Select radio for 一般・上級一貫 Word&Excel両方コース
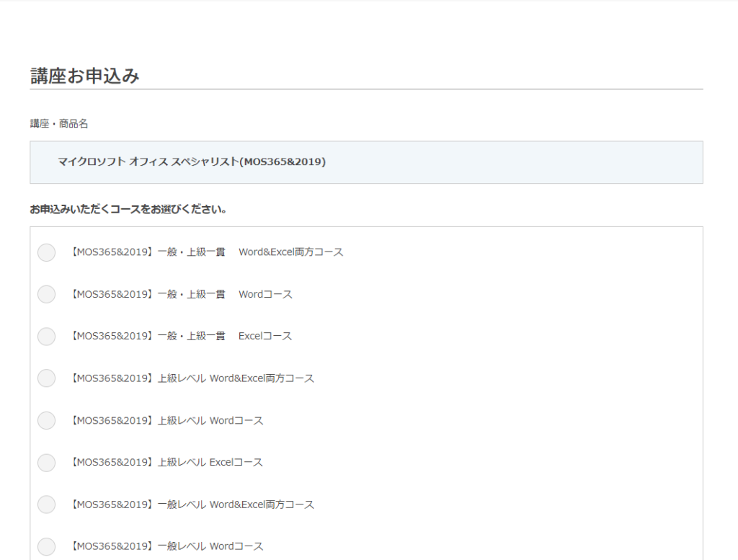 click(47, 252)
